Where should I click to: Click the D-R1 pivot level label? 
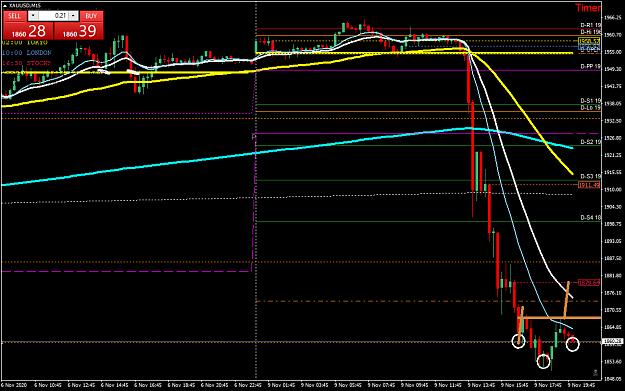point(590,25)
